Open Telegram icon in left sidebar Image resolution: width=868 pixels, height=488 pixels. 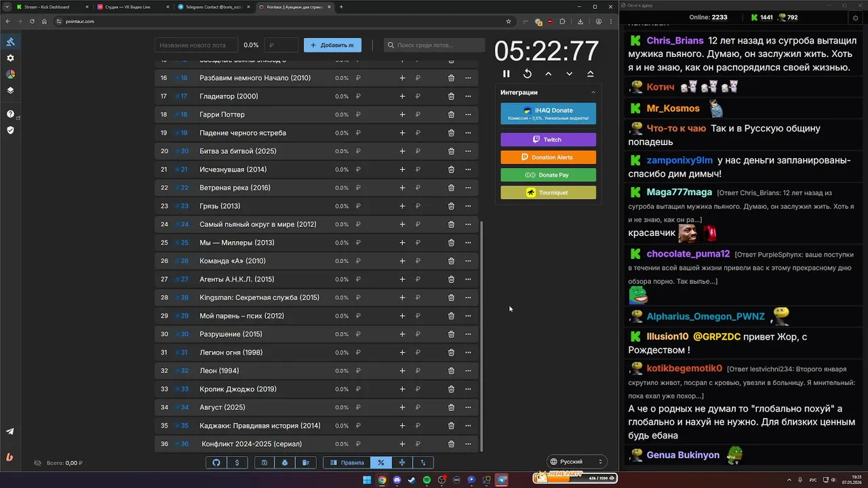10,432
